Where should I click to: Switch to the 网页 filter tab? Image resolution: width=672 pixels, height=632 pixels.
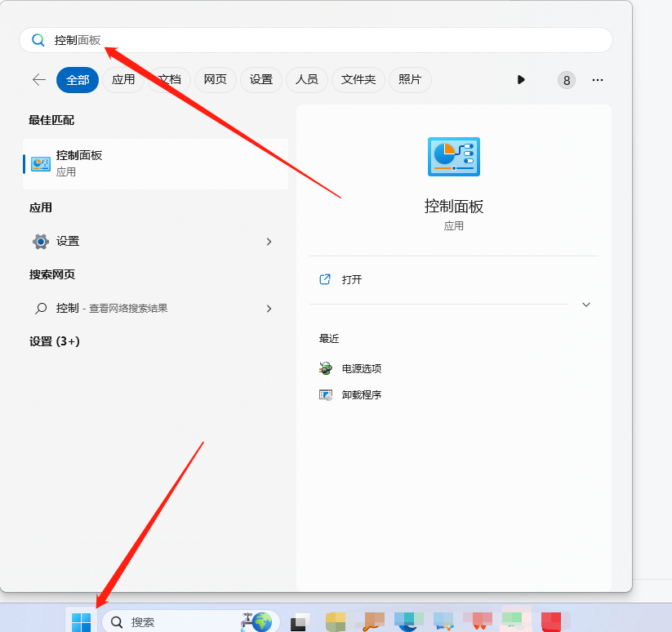point(215,80)
